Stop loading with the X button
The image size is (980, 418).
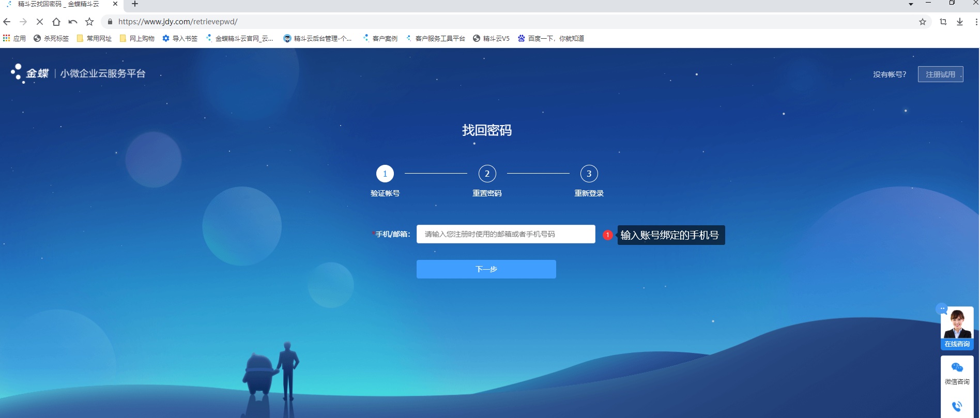click(x=40, y=22)
